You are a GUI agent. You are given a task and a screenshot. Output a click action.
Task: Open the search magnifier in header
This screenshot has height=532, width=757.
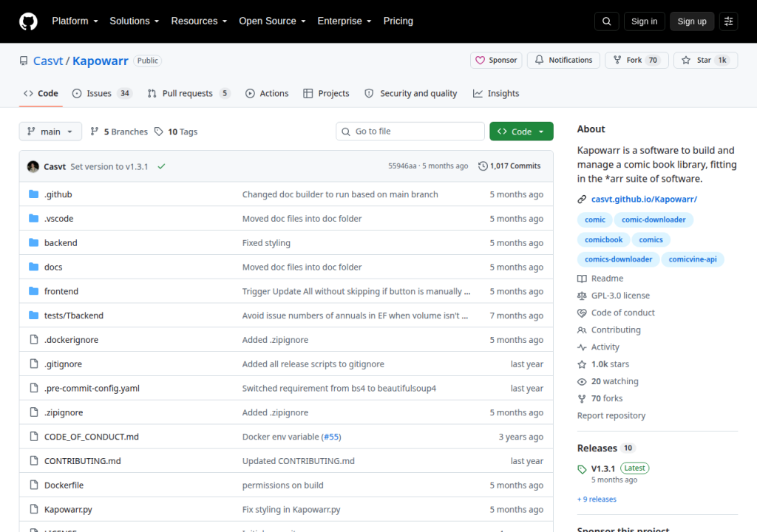(x=606, y=21)
